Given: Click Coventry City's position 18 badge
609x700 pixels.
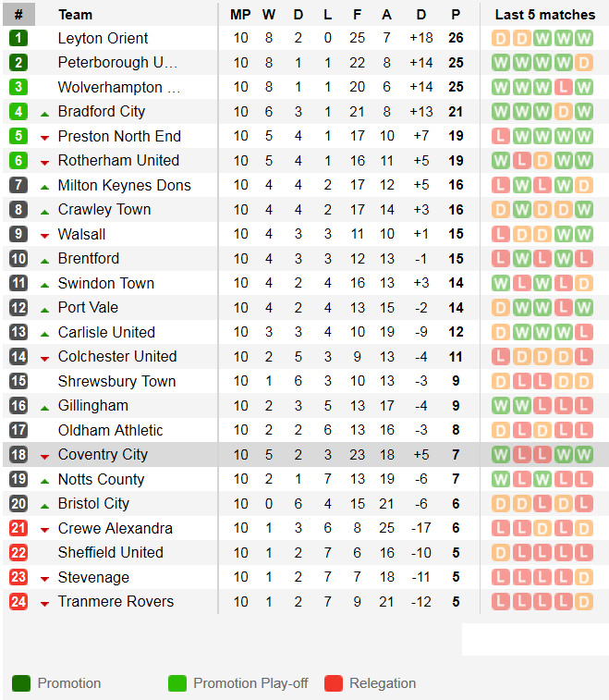Looking at the screenshot, I should click(x=18, y=454).
